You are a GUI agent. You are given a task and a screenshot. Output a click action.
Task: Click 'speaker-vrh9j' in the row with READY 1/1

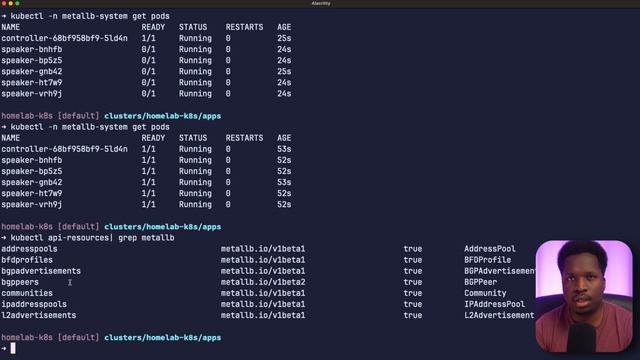click(x=32, y=204)
